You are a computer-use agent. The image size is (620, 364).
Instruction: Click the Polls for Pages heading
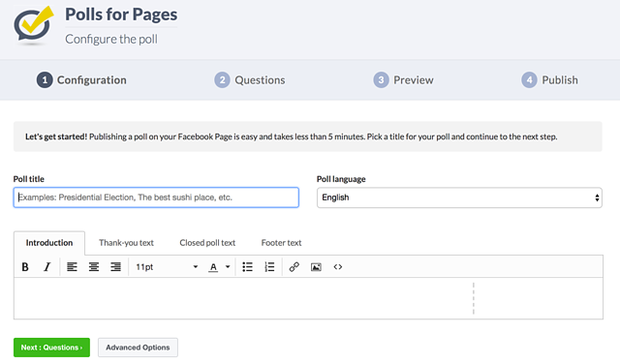click(121, 15)
